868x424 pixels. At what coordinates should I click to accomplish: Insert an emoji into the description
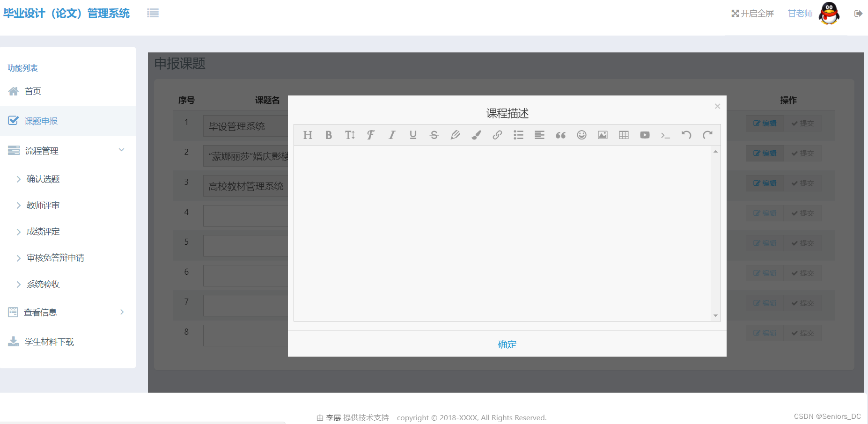tap(581, 135)
